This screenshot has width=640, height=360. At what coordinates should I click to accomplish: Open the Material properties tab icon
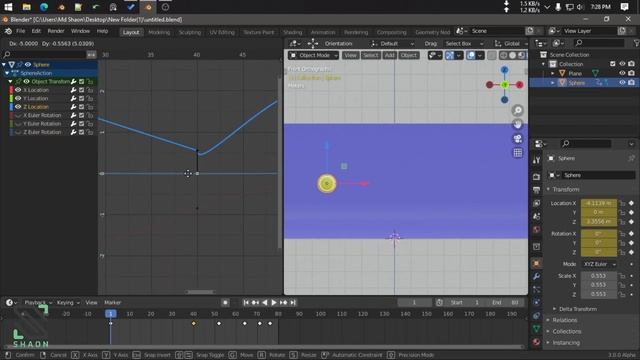tap(536, 342)
